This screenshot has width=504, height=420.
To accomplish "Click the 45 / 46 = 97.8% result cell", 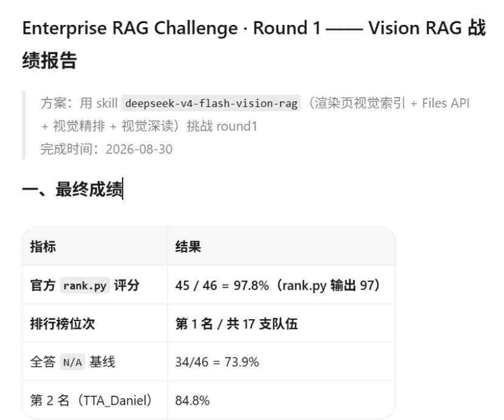I will [281, 285].
